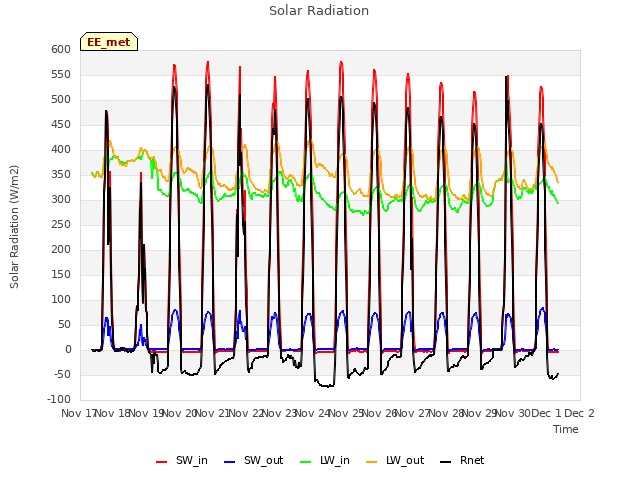Click the red SW_in legend swatch
The image size is (640, 480).
[162, 462]
